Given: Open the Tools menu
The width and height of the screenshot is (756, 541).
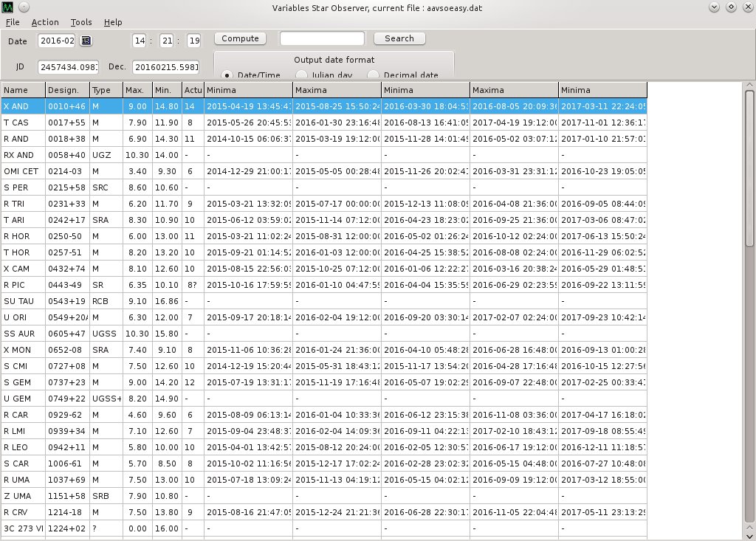Looking at the screenshot, I should [x=81, y=22].
